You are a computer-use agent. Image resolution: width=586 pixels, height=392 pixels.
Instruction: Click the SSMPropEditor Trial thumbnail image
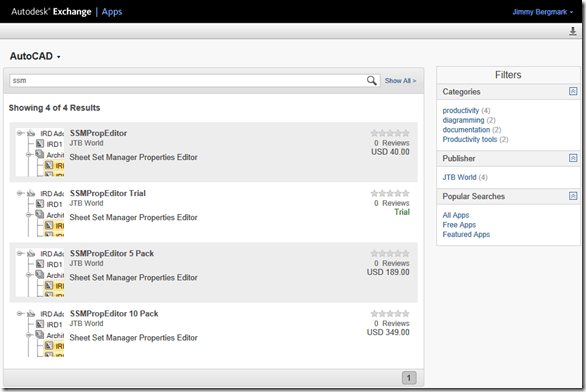point(40,212)
